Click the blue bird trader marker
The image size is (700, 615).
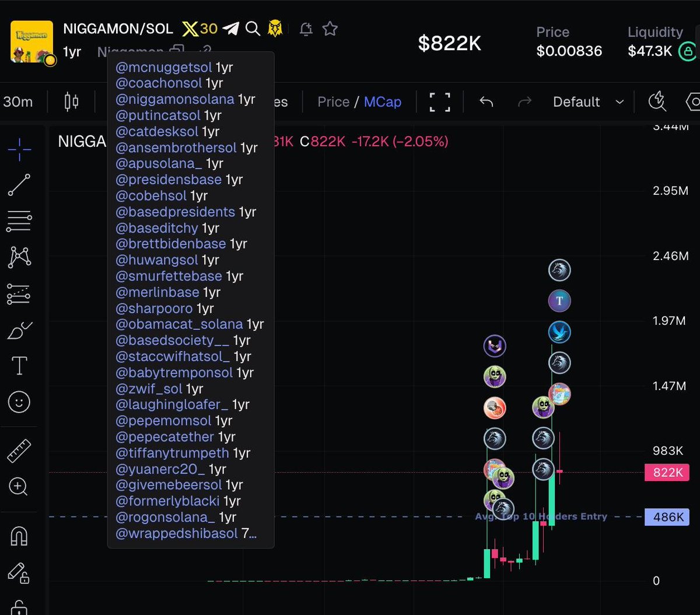tap(559, 332)
